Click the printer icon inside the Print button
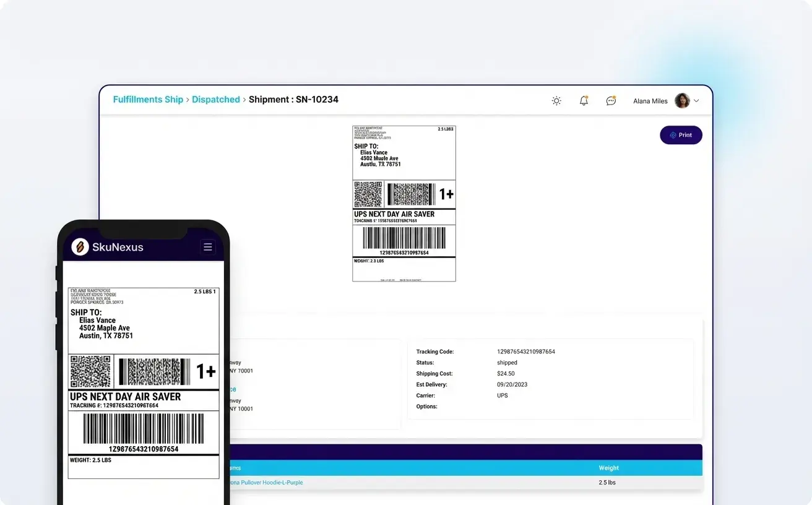 (x=672, y=135)
